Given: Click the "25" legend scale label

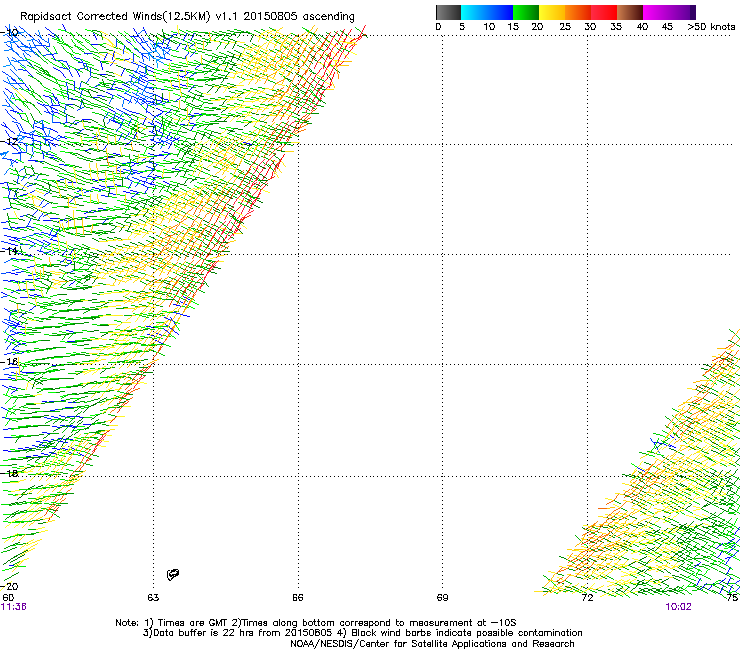Looking at the screenshot, I should (x=565, y=27).
